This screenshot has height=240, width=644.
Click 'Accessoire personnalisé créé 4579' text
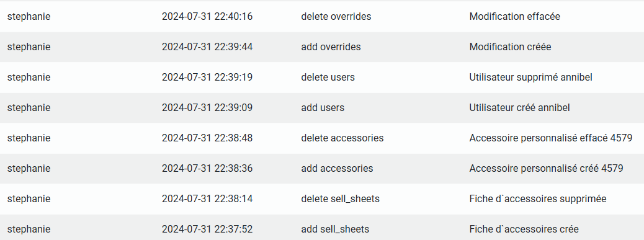(546, 169)
